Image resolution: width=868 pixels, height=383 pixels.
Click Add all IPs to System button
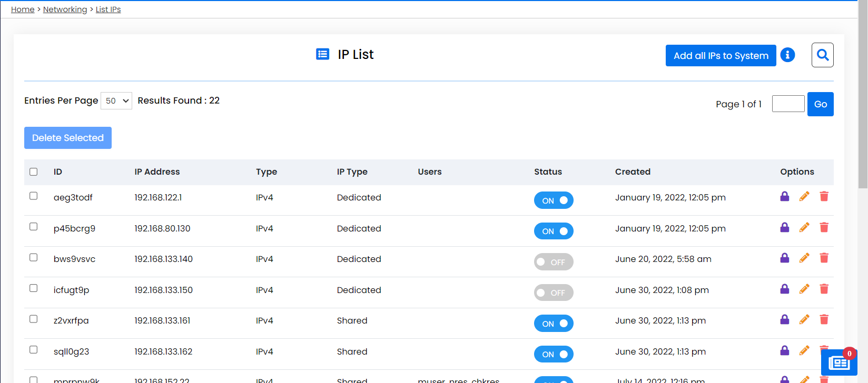point(721,56)
